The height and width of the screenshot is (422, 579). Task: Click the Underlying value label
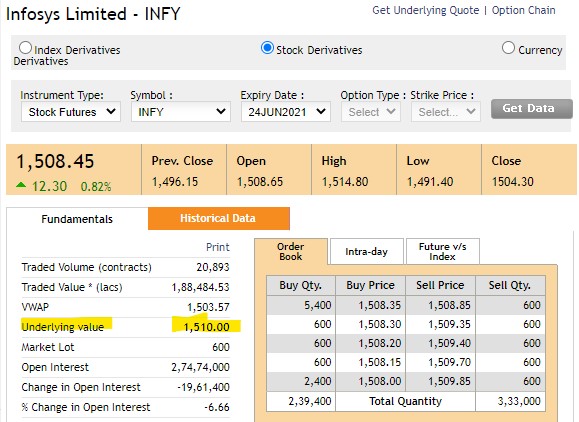(x=62, y=327)
